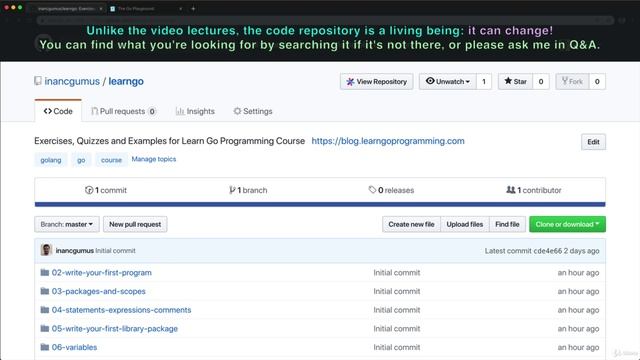Open the 02-write-your-first-program folder

pyautogui.click(x=102, y=273)
